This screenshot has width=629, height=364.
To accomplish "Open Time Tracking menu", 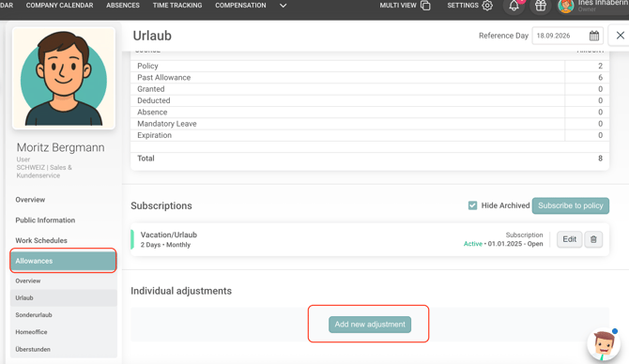I will (177, 6).
